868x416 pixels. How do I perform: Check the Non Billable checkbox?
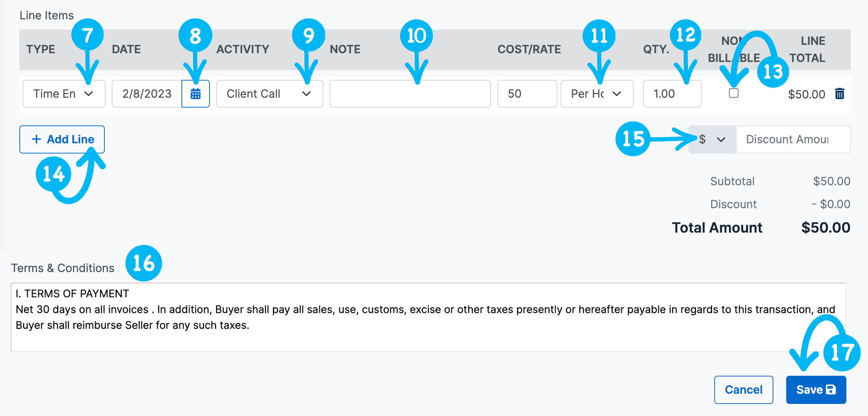click(733, 93)
